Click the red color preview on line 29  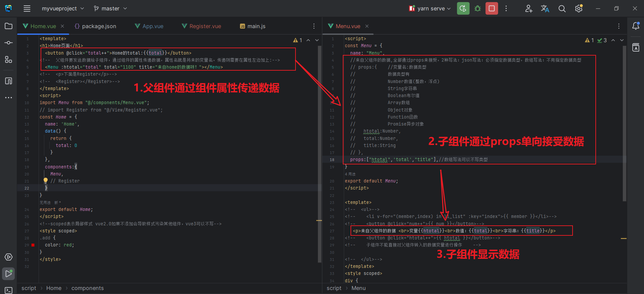point(33,245)
